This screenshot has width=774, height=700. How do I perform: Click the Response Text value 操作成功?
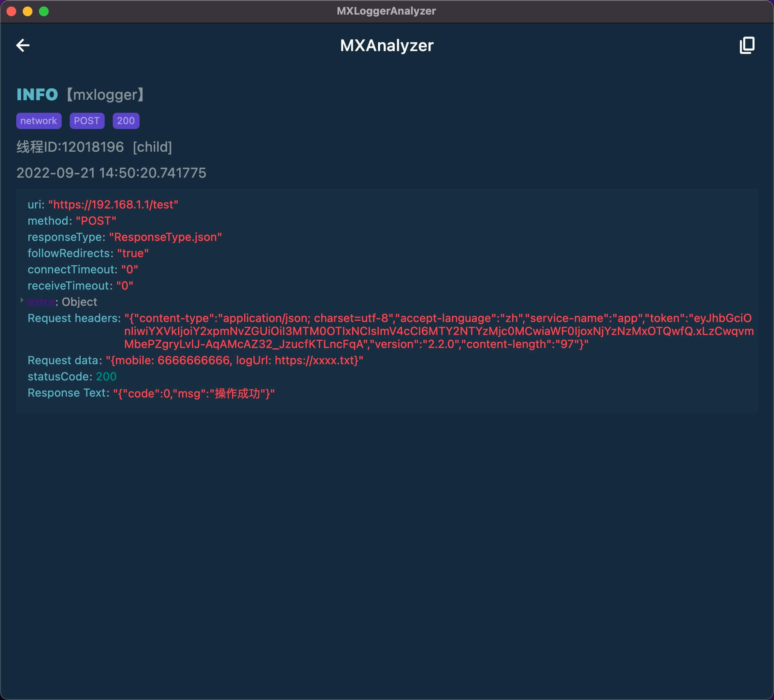[x=194, y=393]
